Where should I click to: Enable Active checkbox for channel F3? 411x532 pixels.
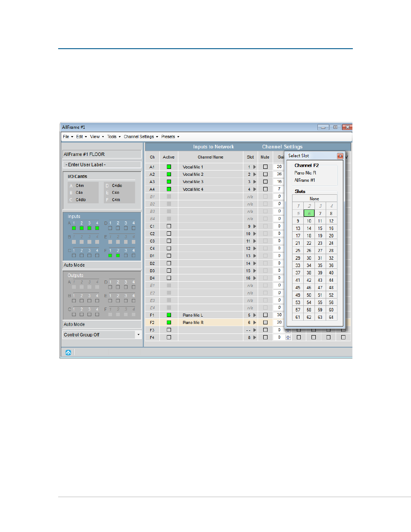[x=169, y=330]
